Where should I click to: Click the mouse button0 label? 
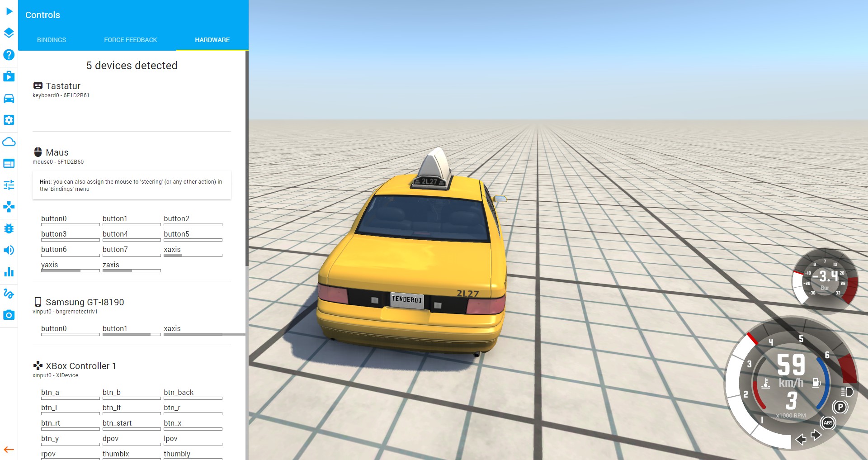coord(54,218)
